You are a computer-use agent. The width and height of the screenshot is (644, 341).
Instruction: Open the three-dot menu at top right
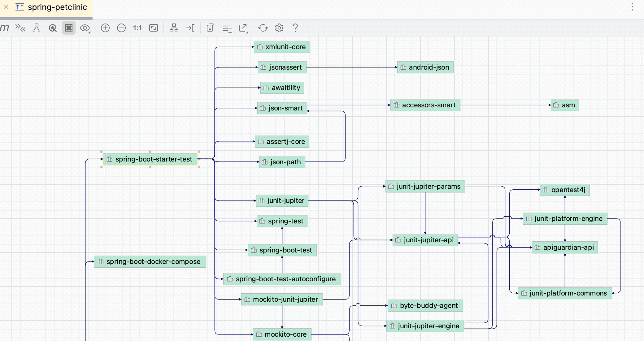(x=632, y=7)
